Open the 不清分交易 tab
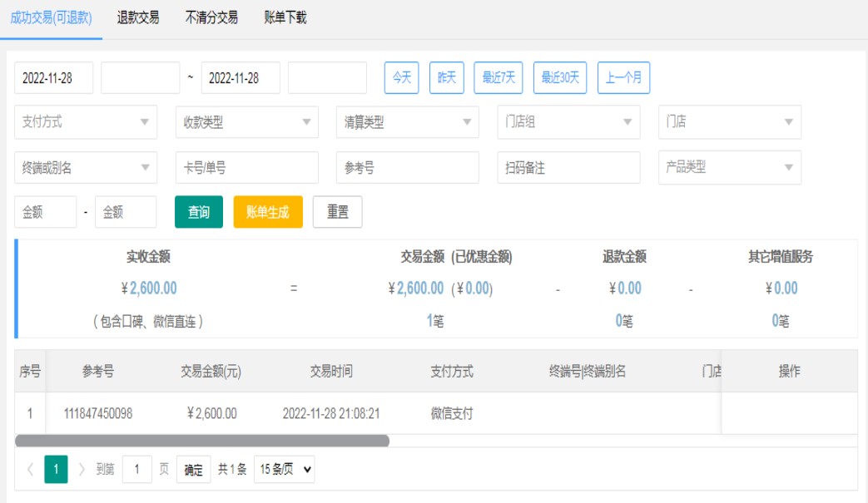The width and height of the screenshot is (868, 503). (211, 17)
